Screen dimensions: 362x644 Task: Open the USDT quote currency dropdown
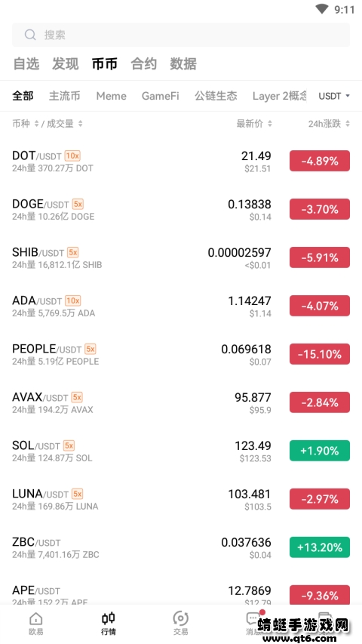334,96
